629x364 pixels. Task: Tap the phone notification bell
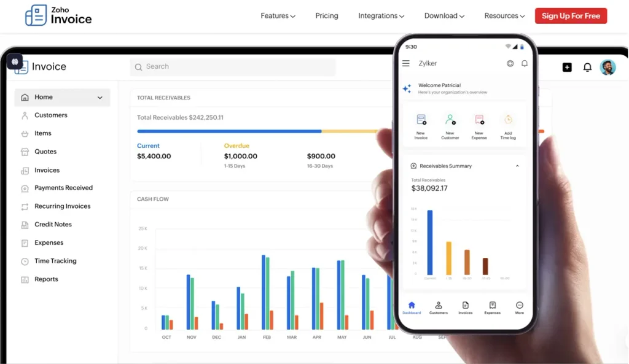[525, 63]
